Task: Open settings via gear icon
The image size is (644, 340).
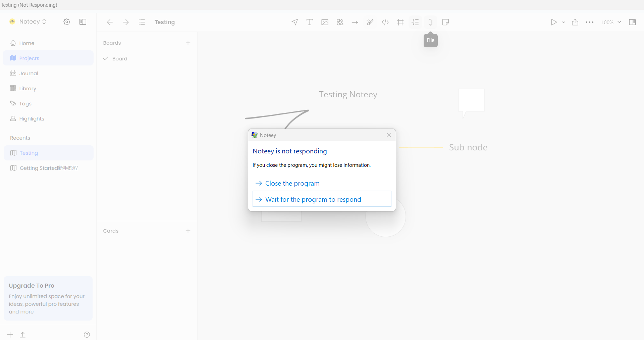Action: 67,22
